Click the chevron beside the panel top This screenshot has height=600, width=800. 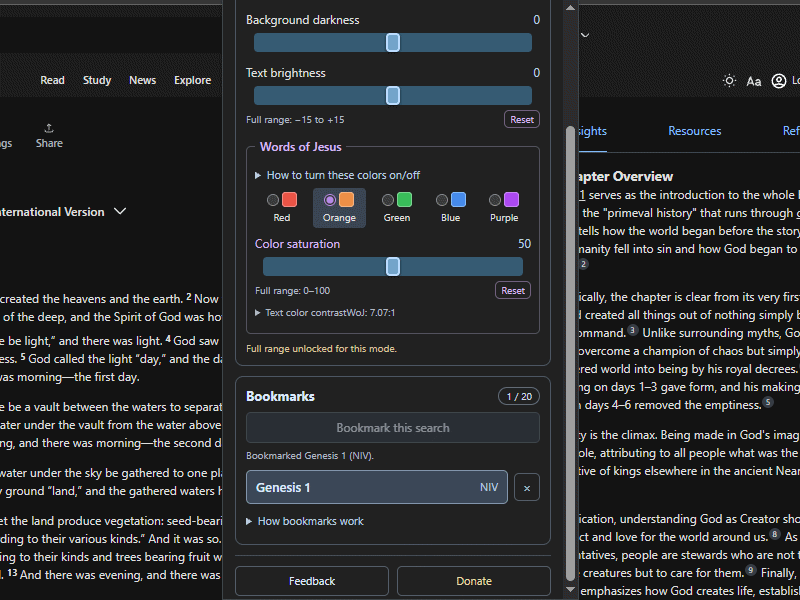[585, 35]
